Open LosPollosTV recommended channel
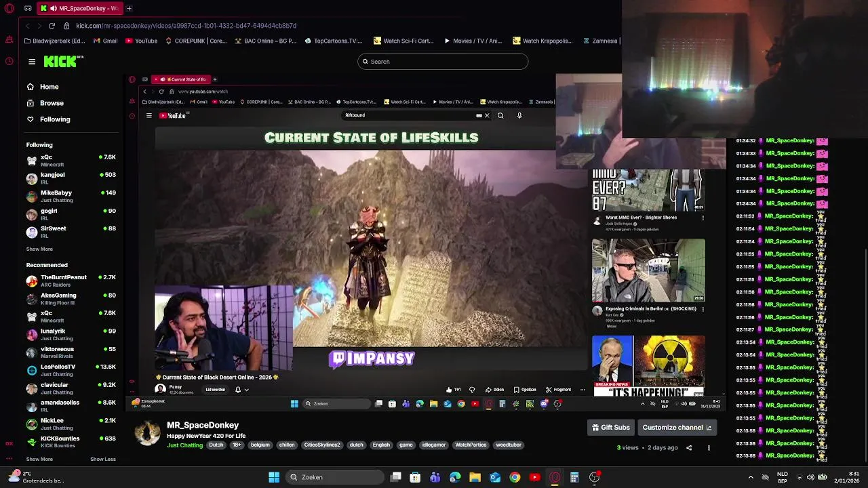 tap(71, 370)
